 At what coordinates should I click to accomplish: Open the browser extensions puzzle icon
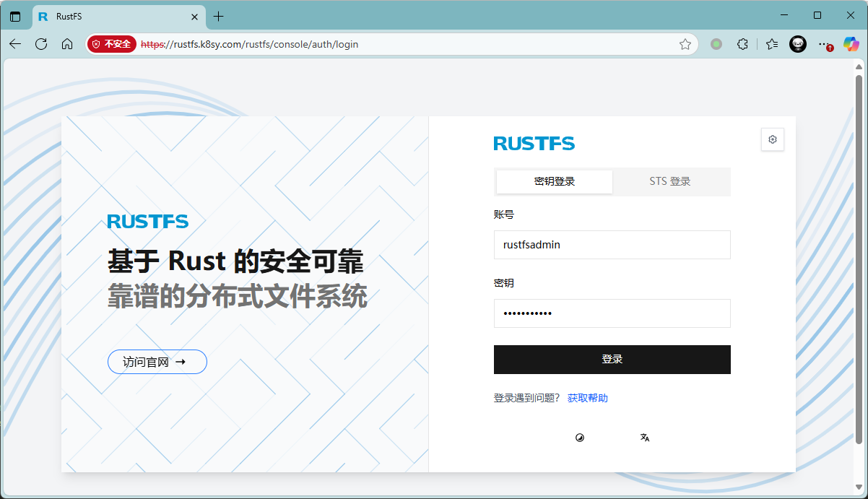(742, 44)
